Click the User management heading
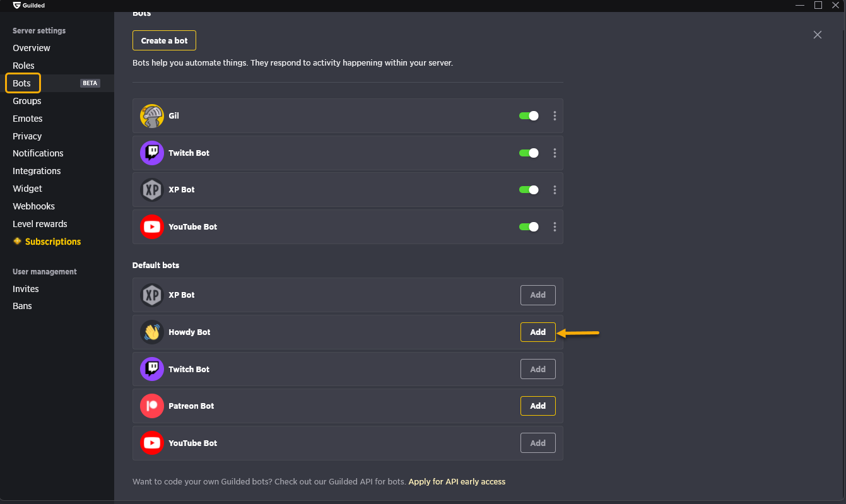846x504 pixels. pos(45,272)
